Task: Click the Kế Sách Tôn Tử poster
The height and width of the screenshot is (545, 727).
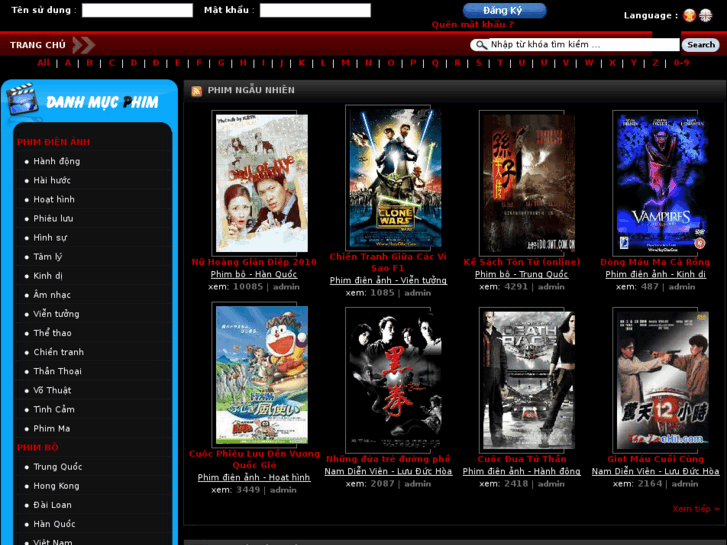Action: [x=529, y=183]
